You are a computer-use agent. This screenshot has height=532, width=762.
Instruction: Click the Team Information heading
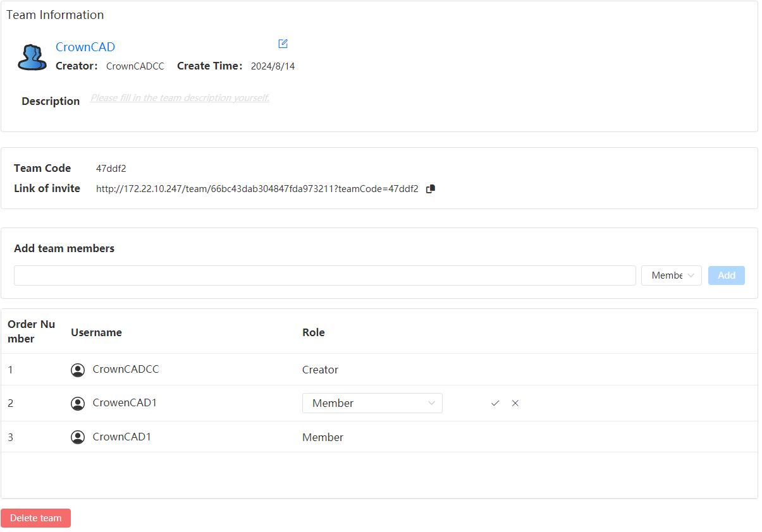coord(55,15)
